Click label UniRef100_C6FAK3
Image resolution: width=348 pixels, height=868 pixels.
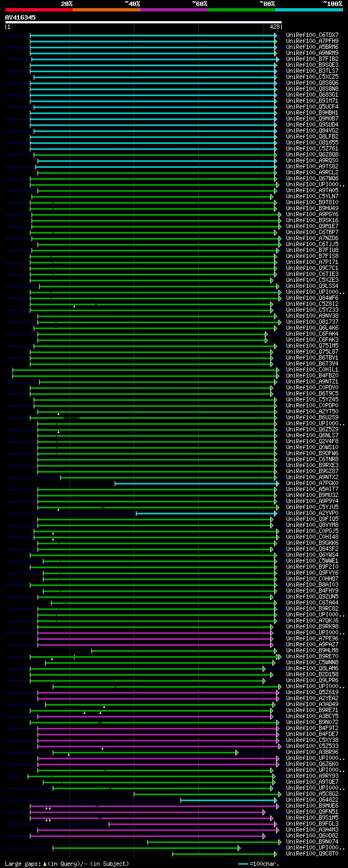(312, 340)
